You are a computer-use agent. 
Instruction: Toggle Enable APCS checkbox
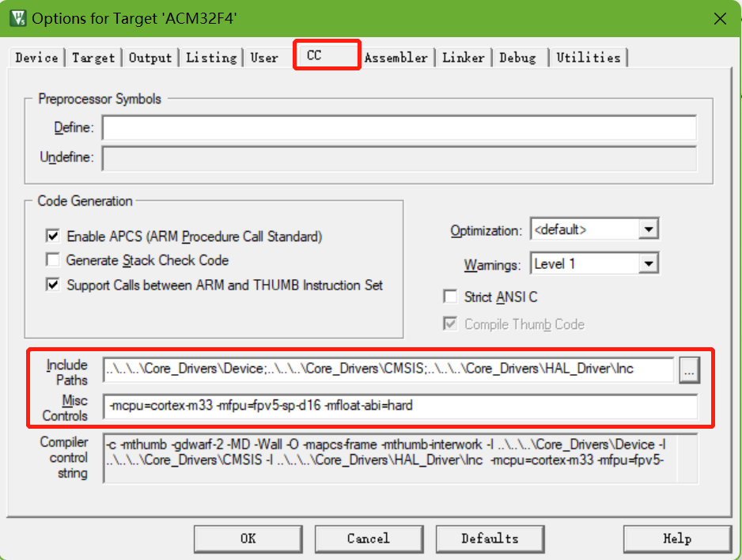53,236
